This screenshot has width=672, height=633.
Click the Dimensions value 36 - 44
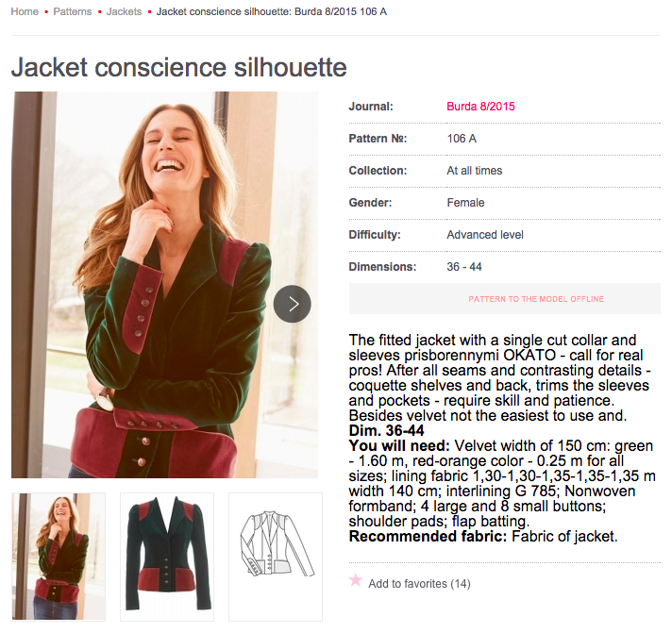pyautogui.click(x=464, y=267)
